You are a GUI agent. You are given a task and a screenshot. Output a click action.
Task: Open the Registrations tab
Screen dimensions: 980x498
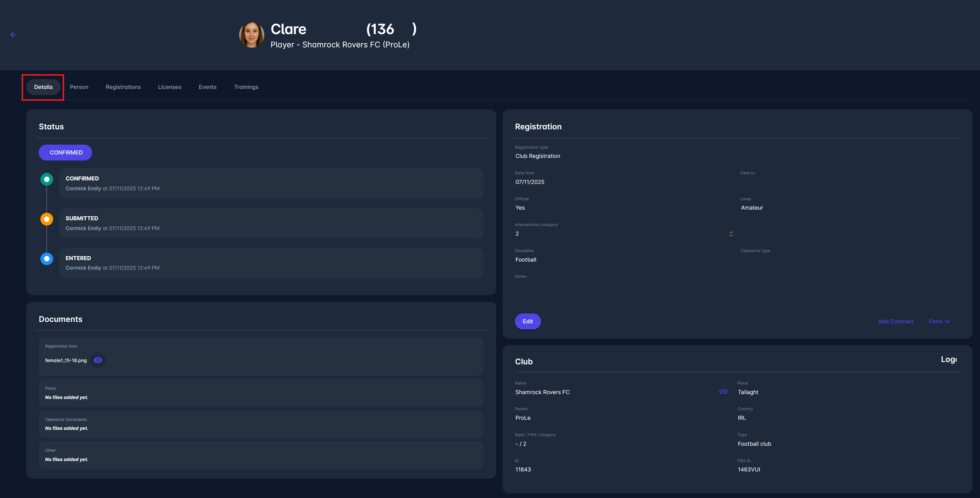tap(123, 87)
